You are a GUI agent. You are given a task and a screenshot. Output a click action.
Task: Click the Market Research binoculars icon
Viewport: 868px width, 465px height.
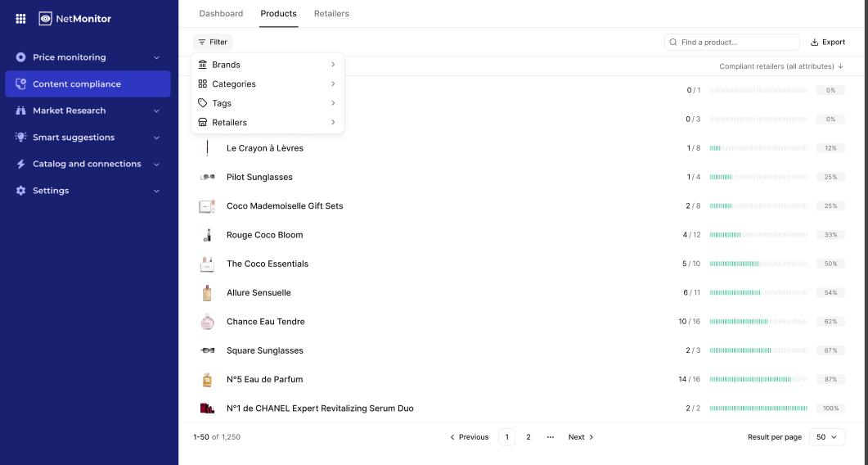21,111
